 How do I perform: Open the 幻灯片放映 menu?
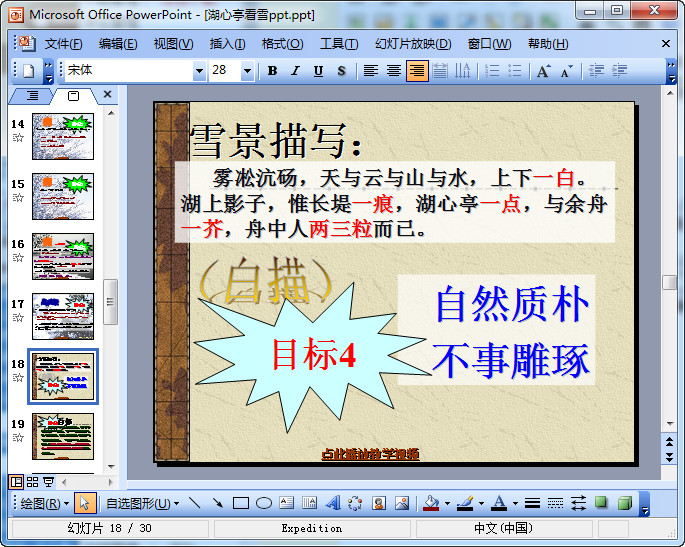click(413, 44)
